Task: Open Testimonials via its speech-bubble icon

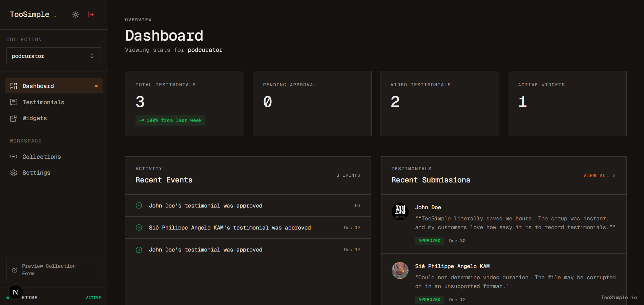Action: pyautogui.click(x=14, y=102)
